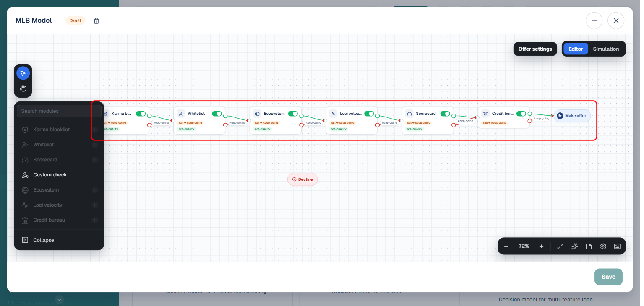Click Custom check module icon in sidebar
Image resolution: width=644 pixels, height=306 pixels.
pyautogui.click(x=25, y=175)
